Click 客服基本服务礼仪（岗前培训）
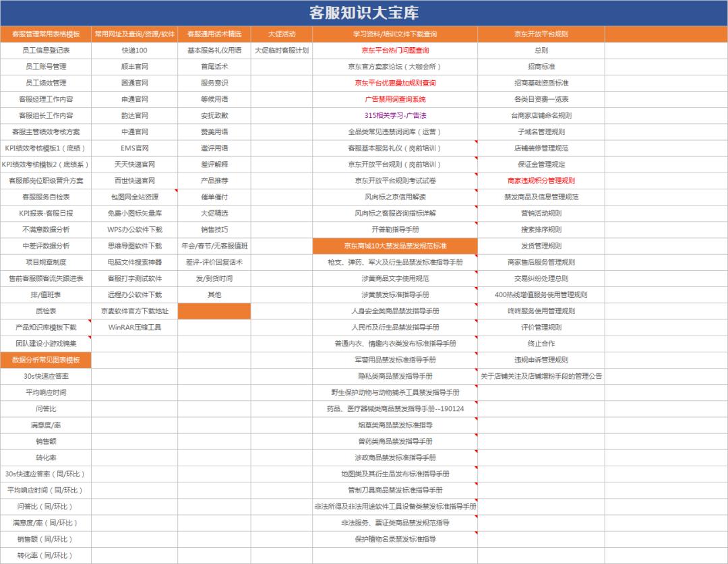Viewport: 728px width, 564px height. tap(394, 148)
